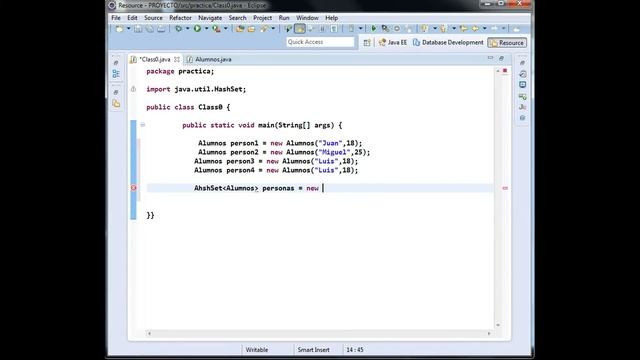
Task: Open the dropdown arrow beside New
Action: [x=128, y=29]
